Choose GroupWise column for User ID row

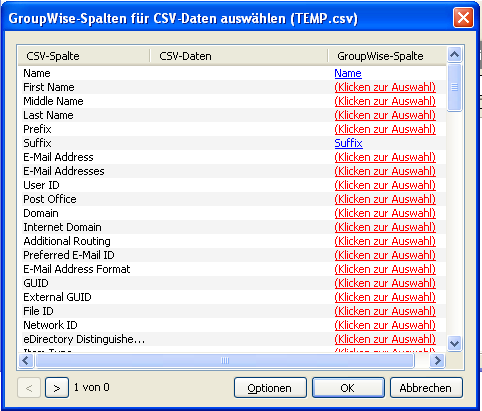pos(385,185)
